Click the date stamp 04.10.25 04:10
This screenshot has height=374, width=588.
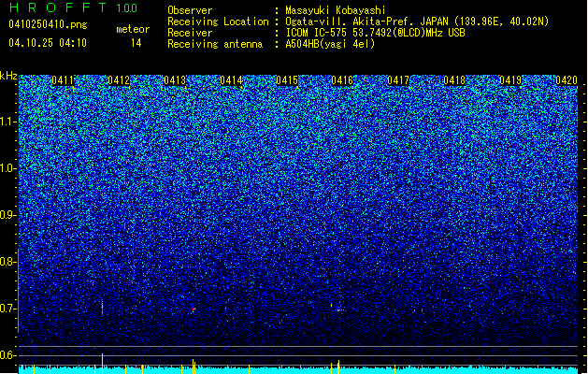point(48,43)
